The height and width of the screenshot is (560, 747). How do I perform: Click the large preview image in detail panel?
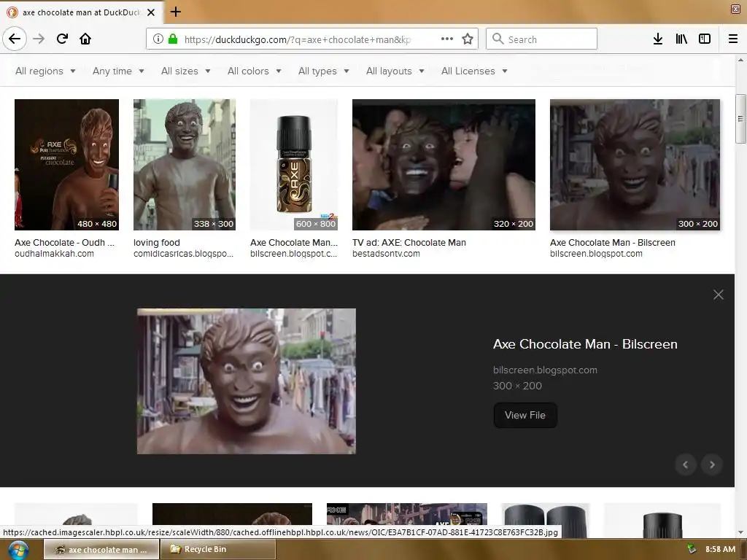tap(247, 381)
